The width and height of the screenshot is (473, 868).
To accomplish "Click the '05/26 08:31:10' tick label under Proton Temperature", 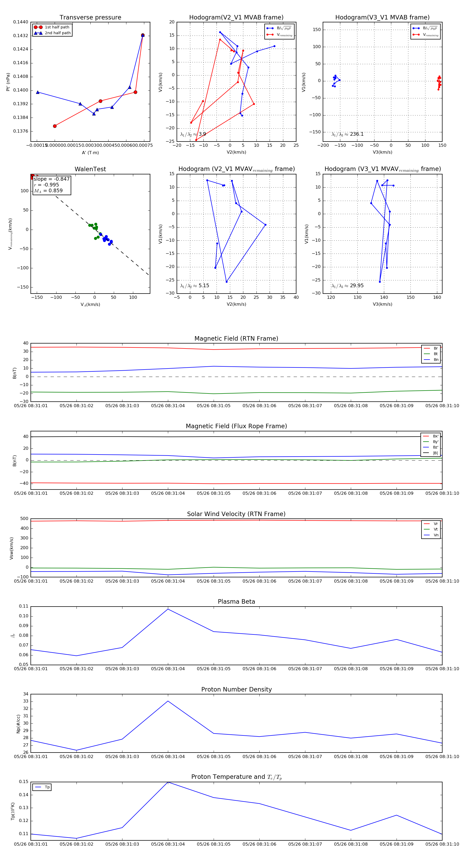I will 442,844.
